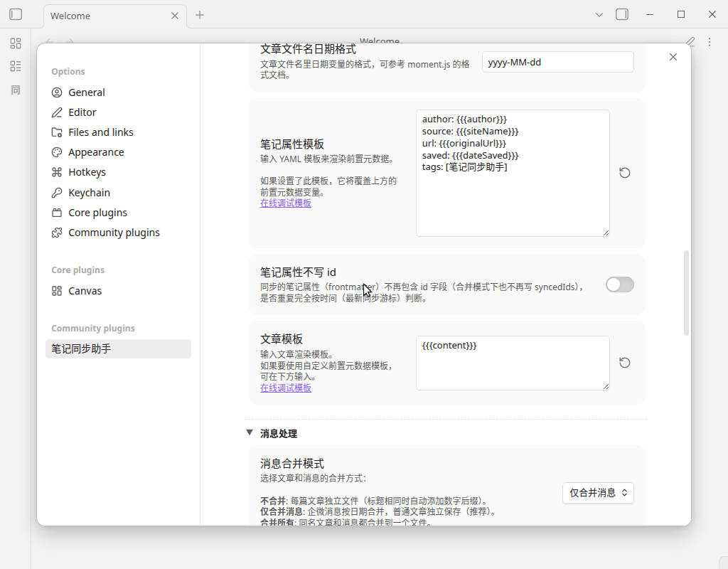Toggle the left sidebar icon in title bar

16,14
